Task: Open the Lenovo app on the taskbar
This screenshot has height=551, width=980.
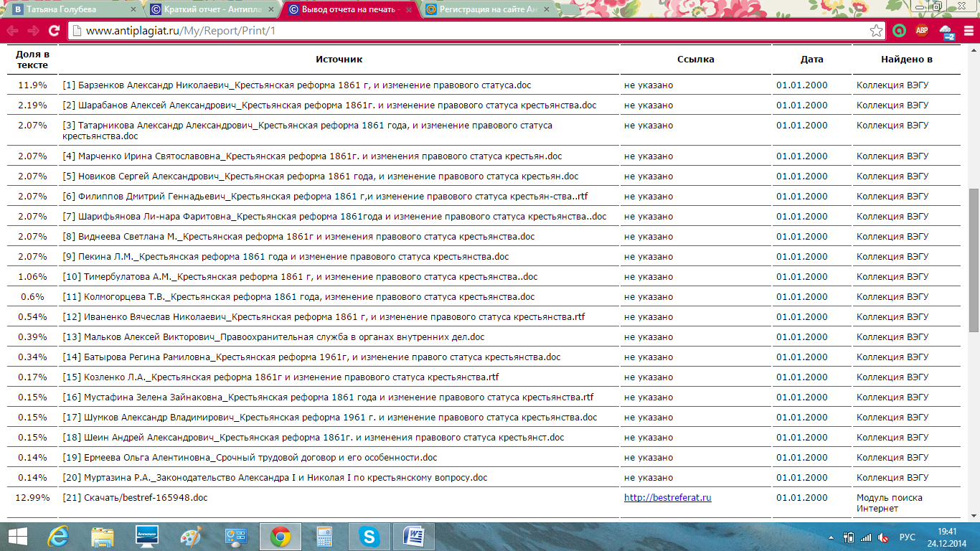Action: pyautogui.click(x=146, y=537)
